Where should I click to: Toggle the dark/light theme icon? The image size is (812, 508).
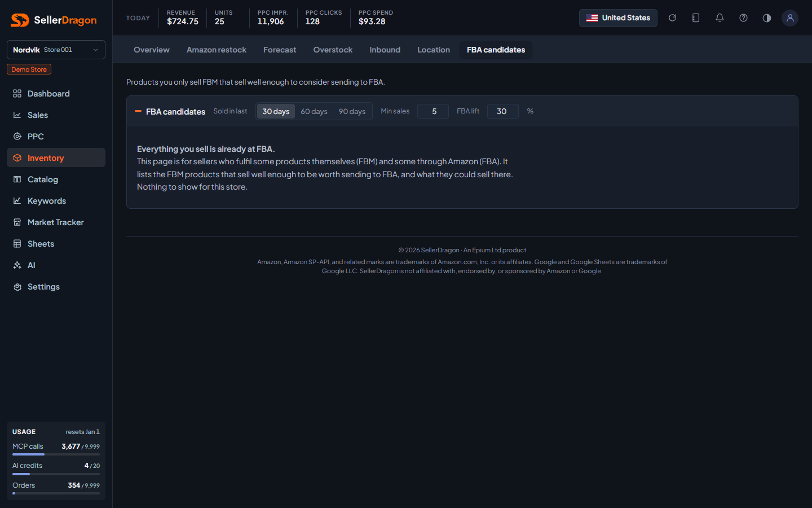767,18
